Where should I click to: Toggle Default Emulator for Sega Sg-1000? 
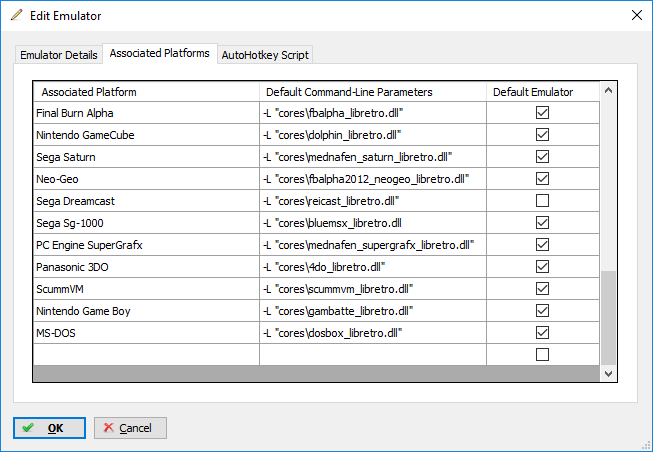point(542,223)
